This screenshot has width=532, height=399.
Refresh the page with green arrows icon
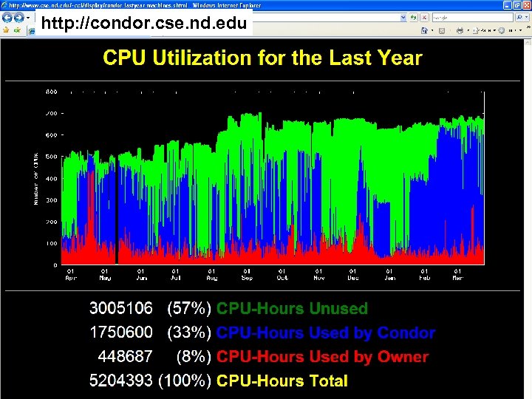pyautogui.click(x=413, y=17)
